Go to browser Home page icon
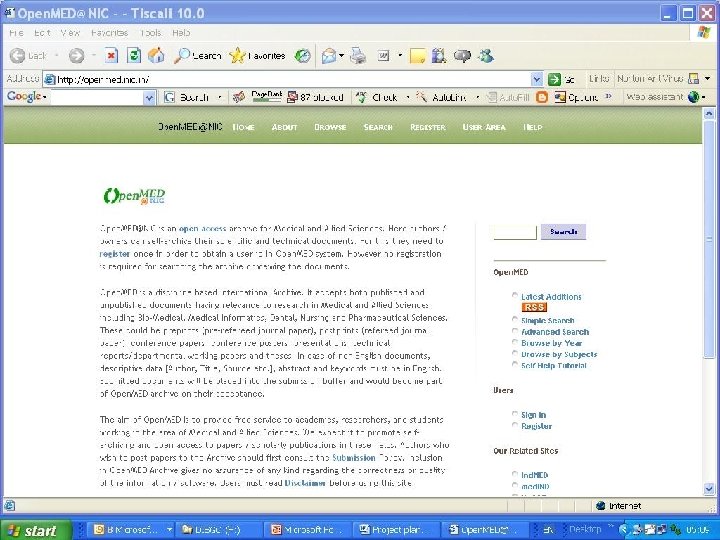 [156, 56]
